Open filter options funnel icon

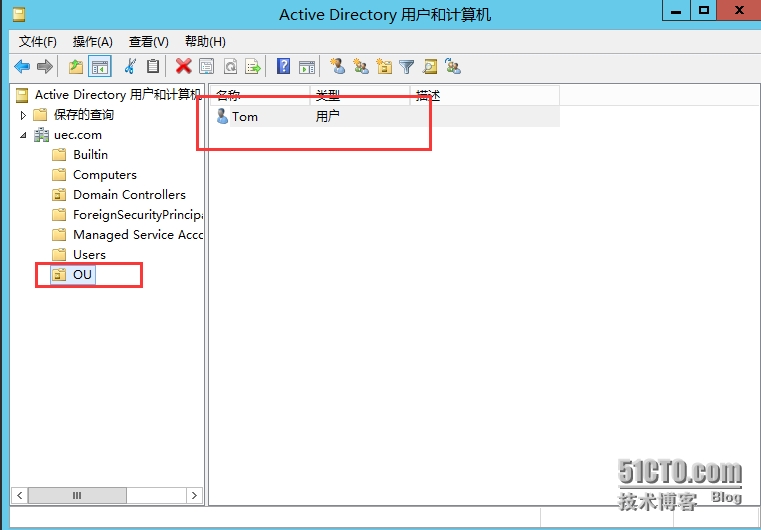coord(407,66)
